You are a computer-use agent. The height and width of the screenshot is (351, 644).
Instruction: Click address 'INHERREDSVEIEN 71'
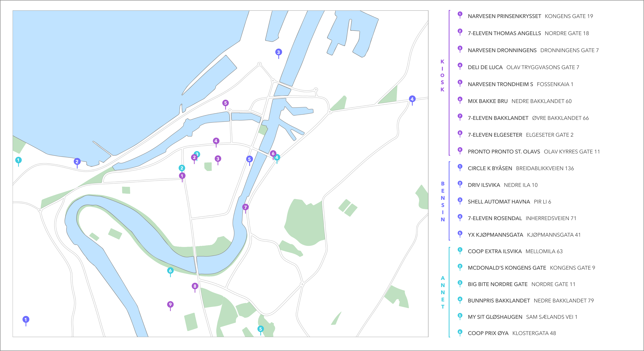click(x=551, y=218)
